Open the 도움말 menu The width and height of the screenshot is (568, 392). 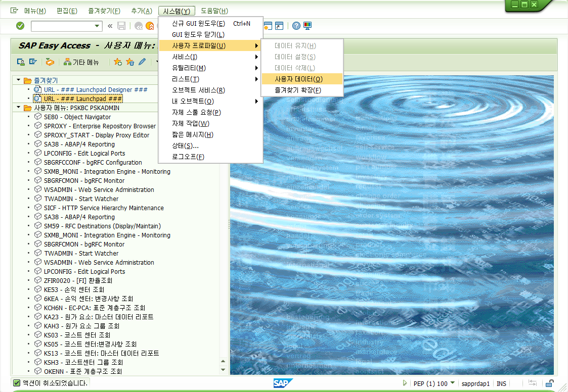(214, 11)
